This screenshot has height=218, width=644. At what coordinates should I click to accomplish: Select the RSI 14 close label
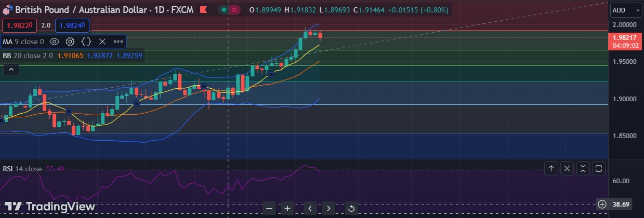pyautogui.click(x=22, y=169)
